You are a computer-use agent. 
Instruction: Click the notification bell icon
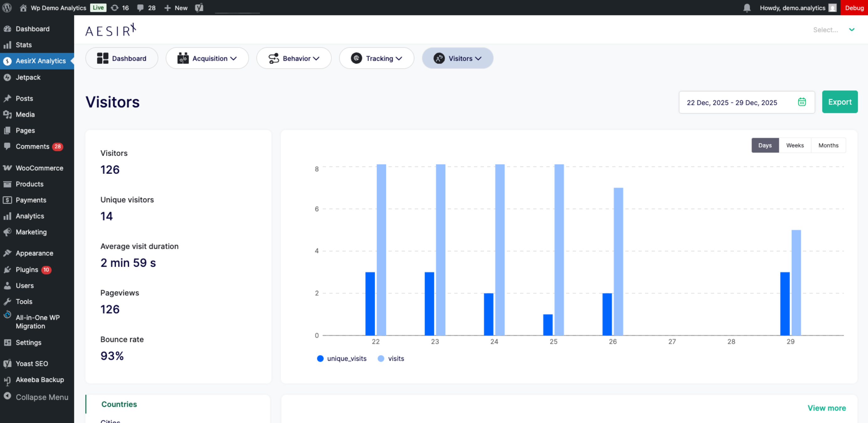tap(747, 8)
